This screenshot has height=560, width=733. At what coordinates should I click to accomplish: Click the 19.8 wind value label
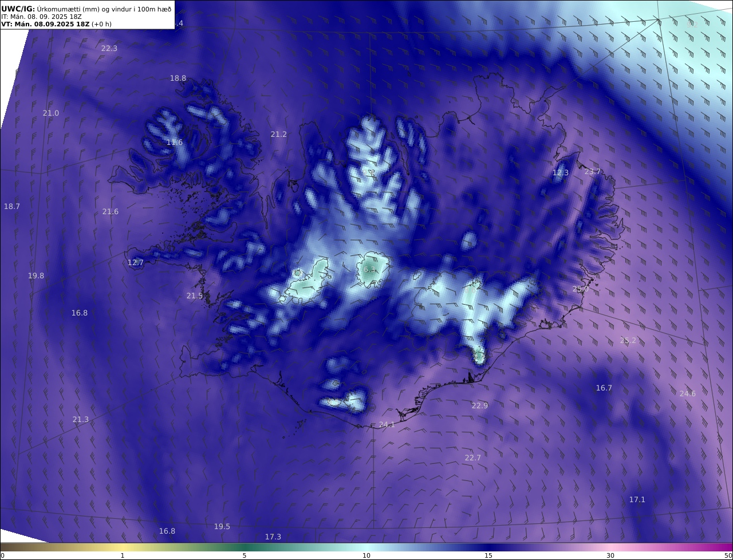pyautogui.click(x=36, y=276)
